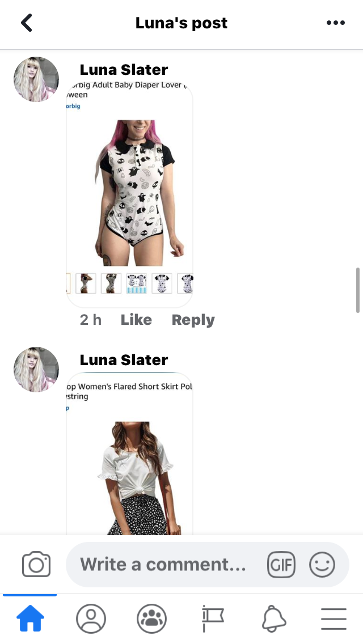Viewport: 363px width, 644px height.
Task: Open the Profile tab icon
Action: coord(91,618)
